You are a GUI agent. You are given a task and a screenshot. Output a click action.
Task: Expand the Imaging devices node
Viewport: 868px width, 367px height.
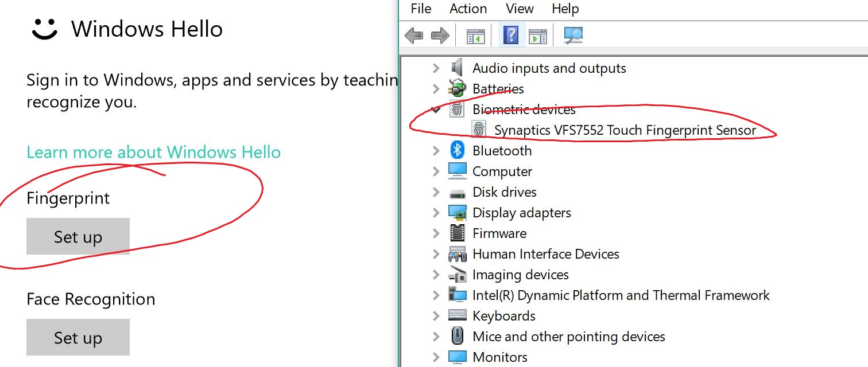click(x=436, y=275)
